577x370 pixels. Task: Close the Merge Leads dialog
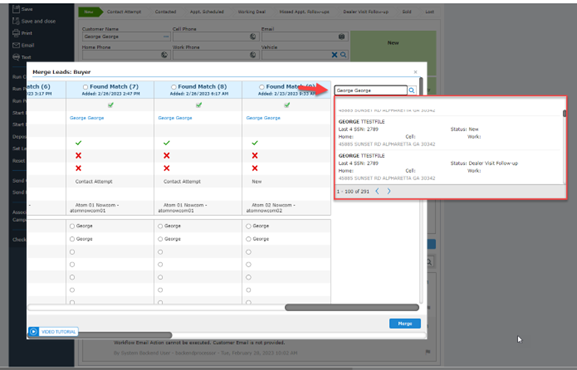[x=415, y=72]
